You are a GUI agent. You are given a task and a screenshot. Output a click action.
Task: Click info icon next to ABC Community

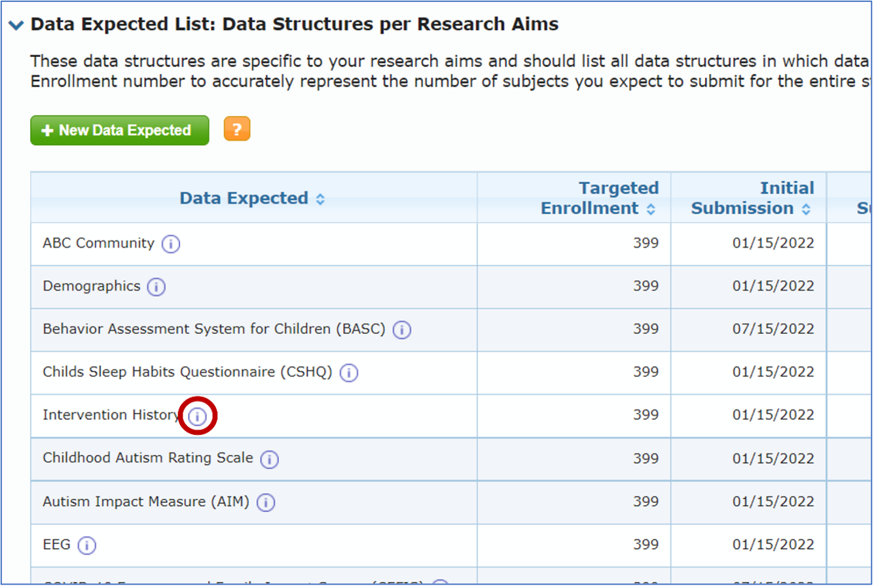click(171, 244)
